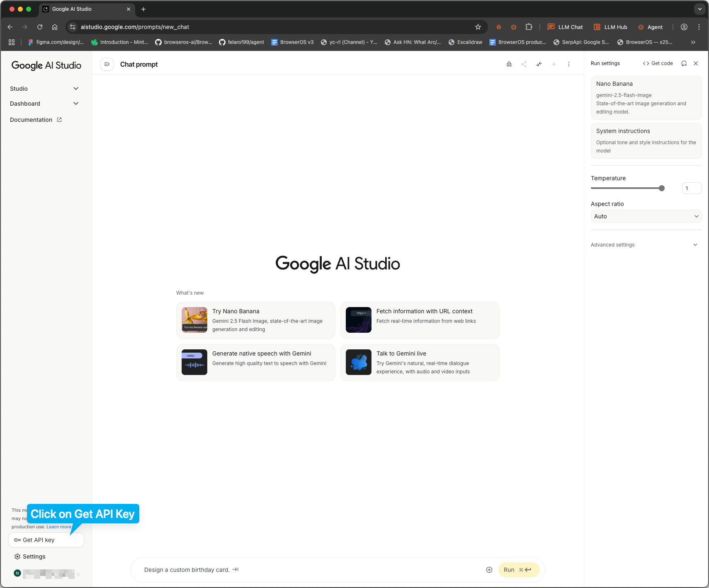The image size is (709, 588).
Task: Click the Get API key button
Action: pos(46,540)
